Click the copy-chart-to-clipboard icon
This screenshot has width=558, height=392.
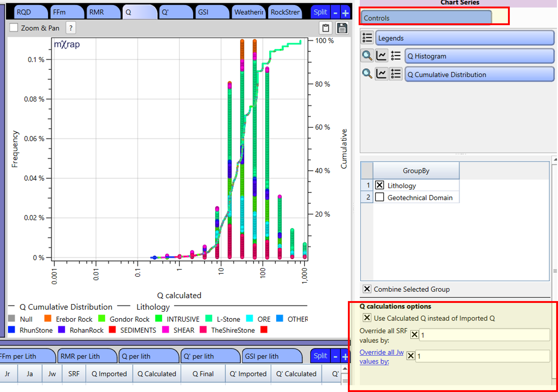coord(325,28)
